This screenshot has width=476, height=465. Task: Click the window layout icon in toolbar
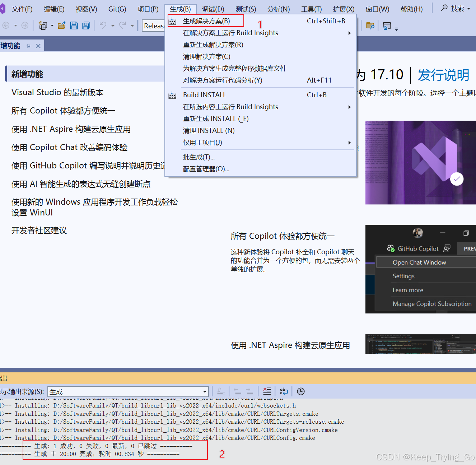point(387,25)
